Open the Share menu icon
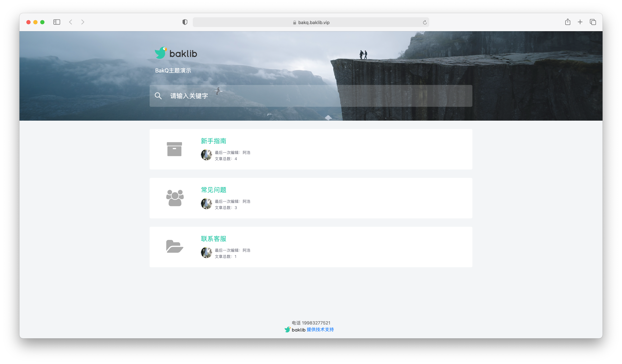Image resolution: width=622 pixels, height=364 pixels. click(x=568, y=22)
